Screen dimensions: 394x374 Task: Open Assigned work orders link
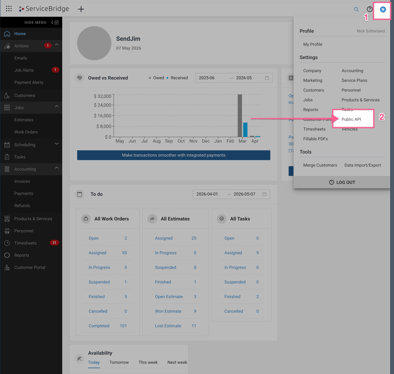click(x=97, y=253)
